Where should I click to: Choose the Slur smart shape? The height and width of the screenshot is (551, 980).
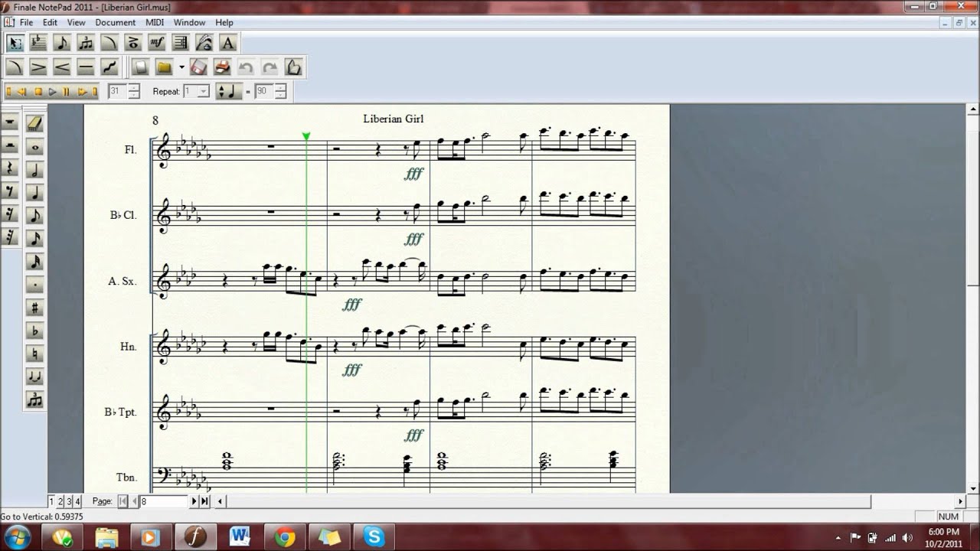click(x=15, y=67)
